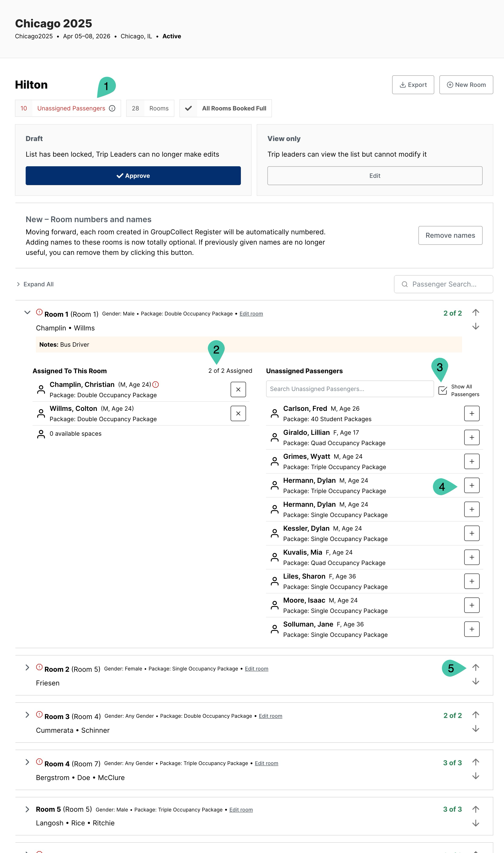Expand all rooms with Expand All
504x853 pixels.
click(35, 284)
